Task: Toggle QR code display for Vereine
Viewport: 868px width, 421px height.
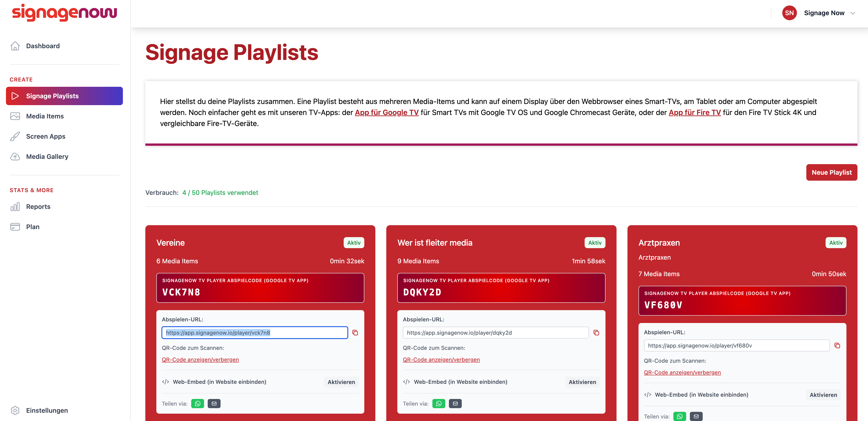Action: (200, 360)
